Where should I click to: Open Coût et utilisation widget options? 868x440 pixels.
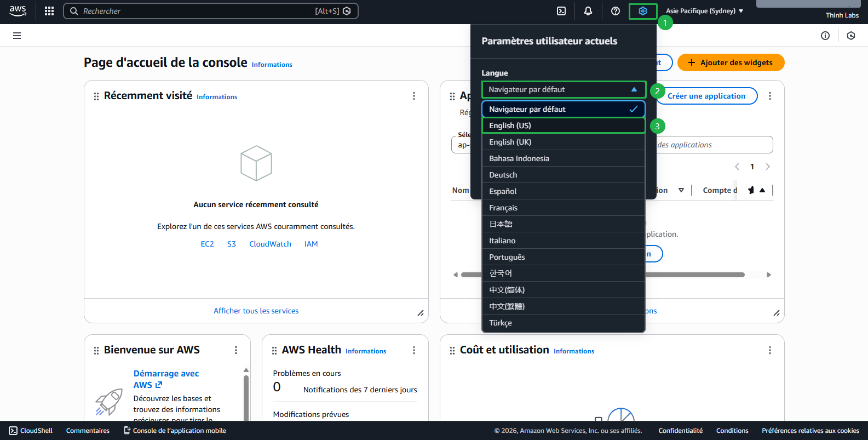click(x=770, y=350)
